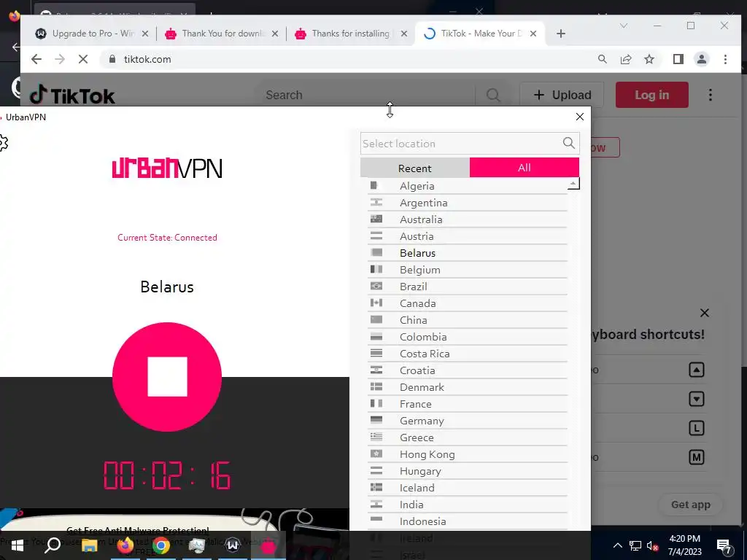Select Canada as VPN location
Image resolution: width=747 pixels, height=560 pixels.
pos(468,303)
